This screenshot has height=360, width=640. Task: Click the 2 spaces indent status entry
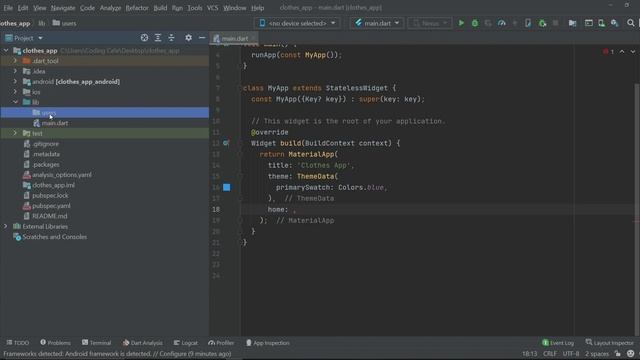(597, 354)
